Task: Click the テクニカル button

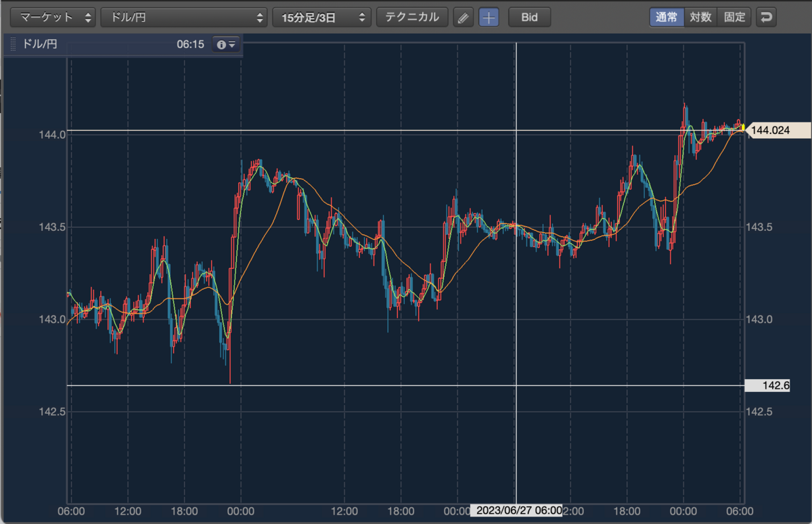Action: click(412, 18)
